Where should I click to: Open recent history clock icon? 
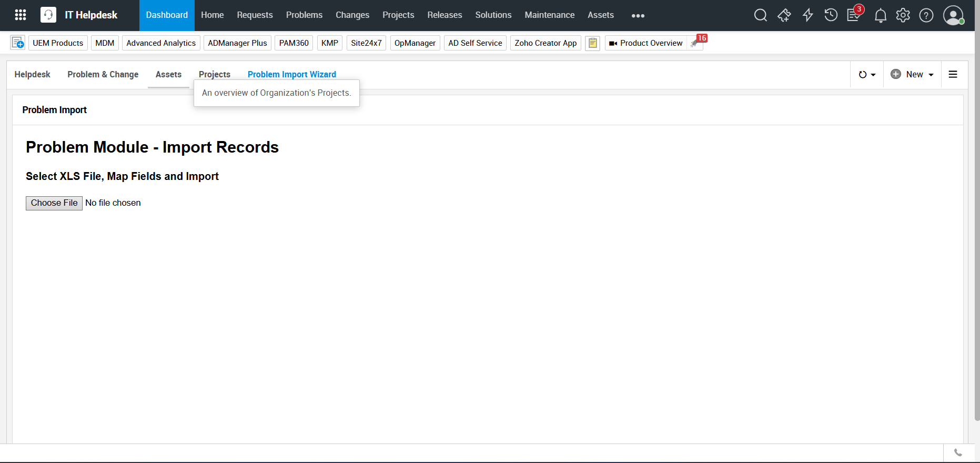[831, 15]
